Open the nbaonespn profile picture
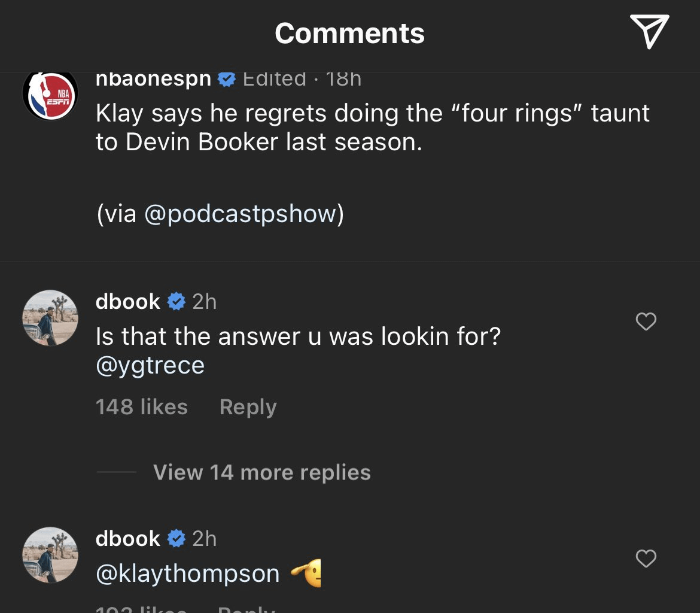This screenshot has height=613, width=700. [50, 95]
